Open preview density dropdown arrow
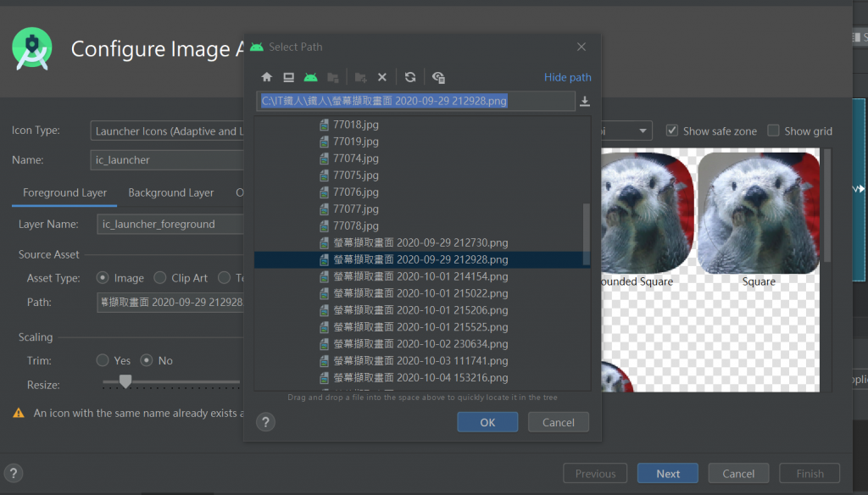This screenshot has height=495, width=868. (643, 131)
